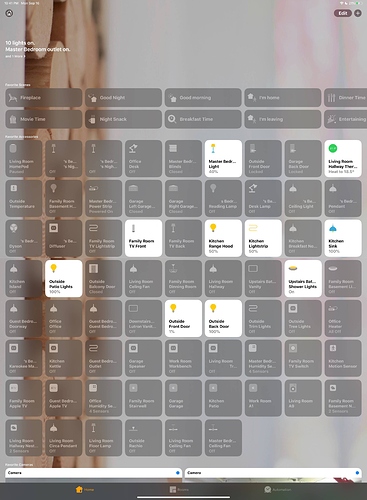Turn off the Kitchen Sink light
367x500 pixels.
[x=343, y=238]
